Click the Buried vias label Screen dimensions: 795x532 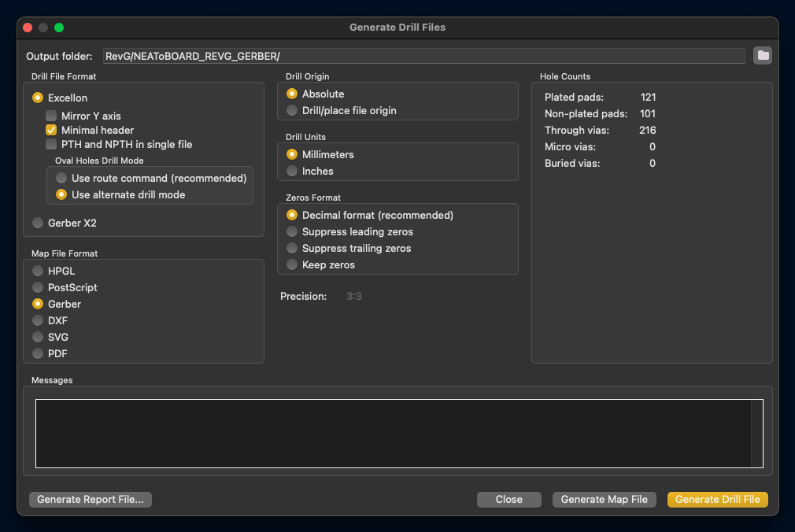coord(572,164)
